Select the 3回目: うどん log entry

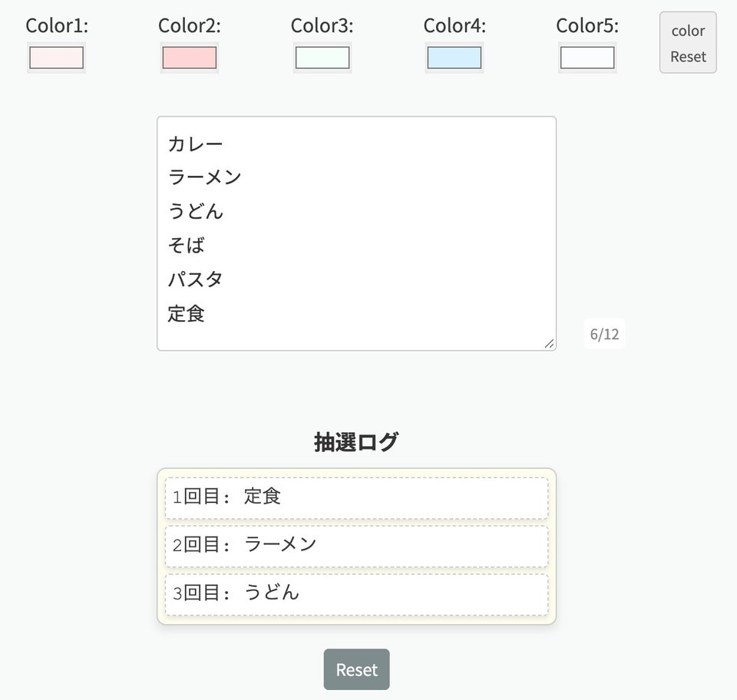(357, 594)
